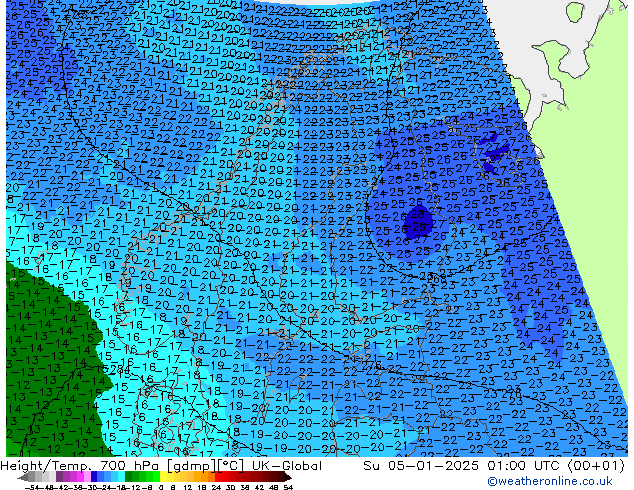
Task: Click the '29' value in dark blue cold core
Action: [x=418, y=226]
